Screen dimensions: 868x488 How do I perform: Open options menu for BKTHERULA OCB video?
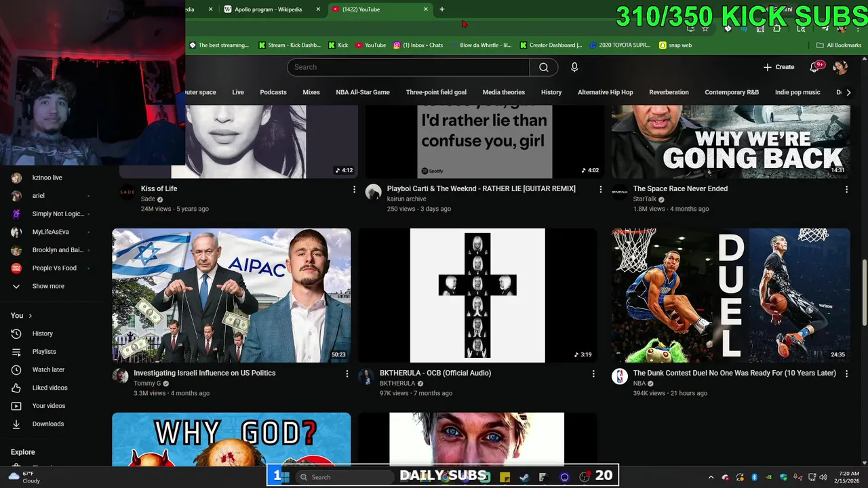593,373
